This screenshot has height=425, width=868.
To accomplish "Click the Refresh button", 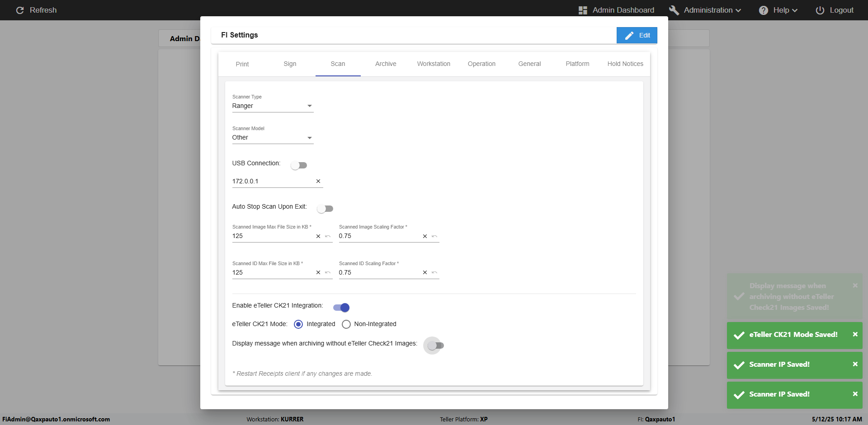I will click(x=36, y=10).
